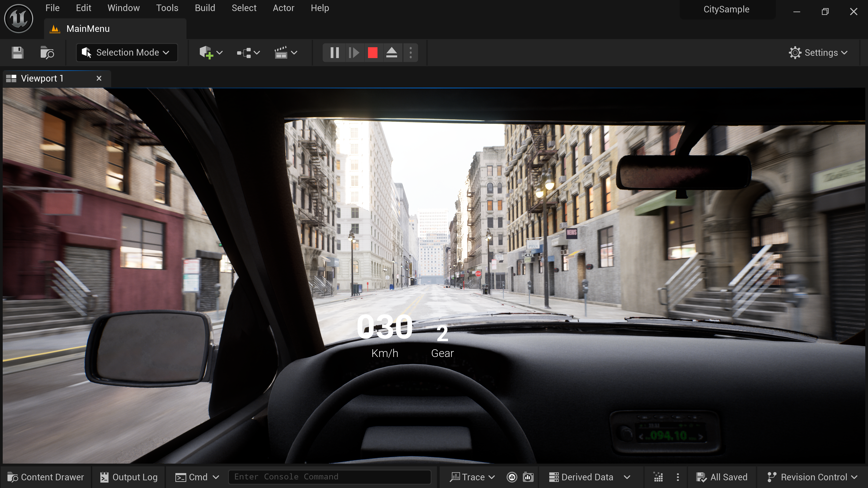Open the Browse content folder icon
Screen dimensions: 868x488
pyautogui.click(x=47, y=53)
